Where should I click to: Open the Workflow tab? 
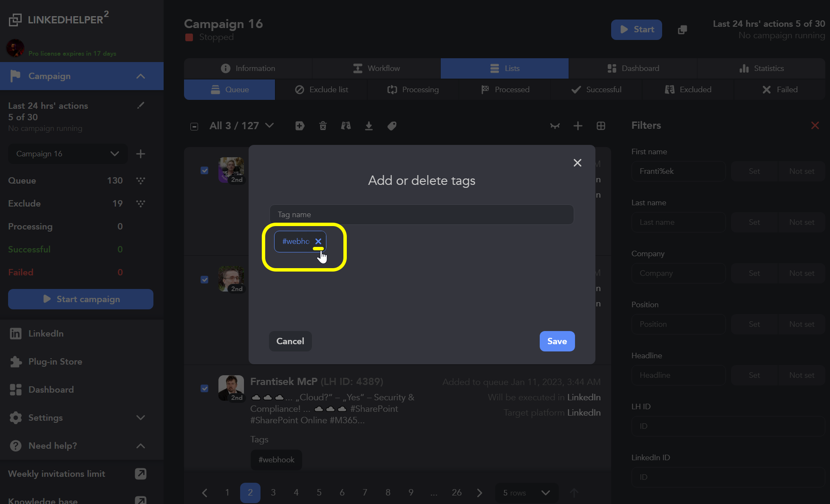[x=376, y=68]
